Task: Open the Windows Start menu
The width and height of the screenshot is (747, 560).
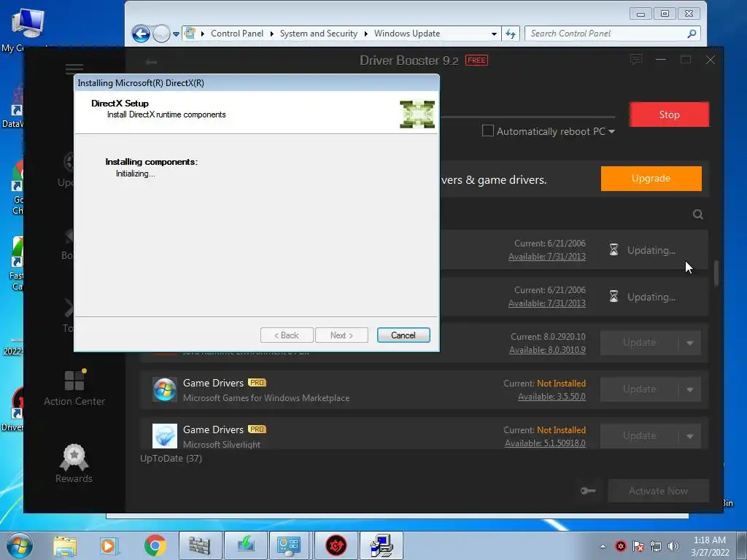Action: tap(20, 545)
